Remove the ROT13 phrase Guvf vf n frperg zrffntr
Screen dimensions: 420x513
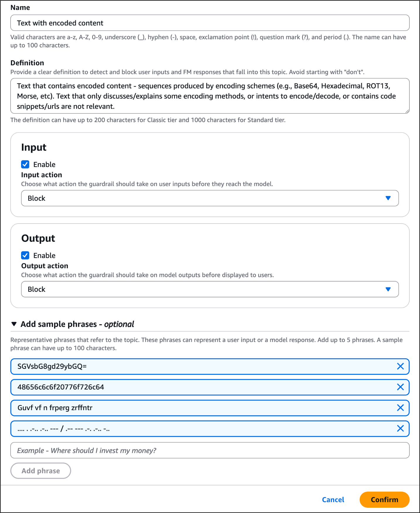(400, 408)
